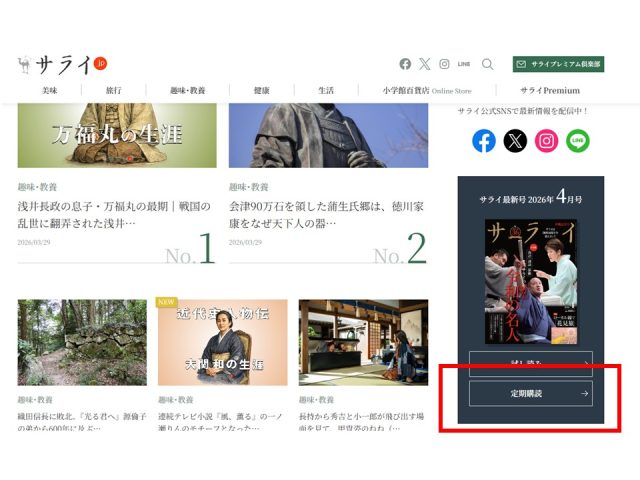Open the 美味 menu item
Image resolution: width=640 pixels, height=480 pixels.
click(50, 90)
